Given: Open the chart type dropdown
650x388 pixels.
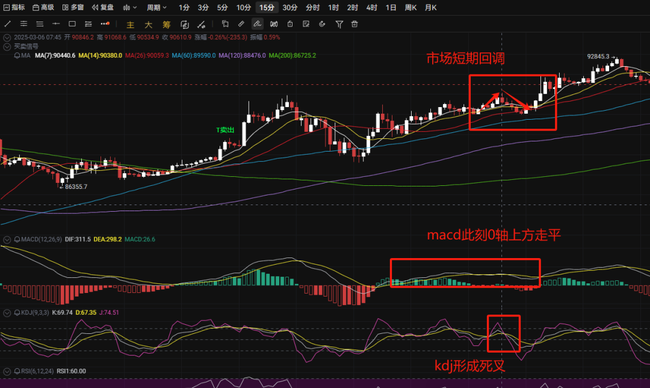Looking at the screenshot, I should (x=130, y=7).
